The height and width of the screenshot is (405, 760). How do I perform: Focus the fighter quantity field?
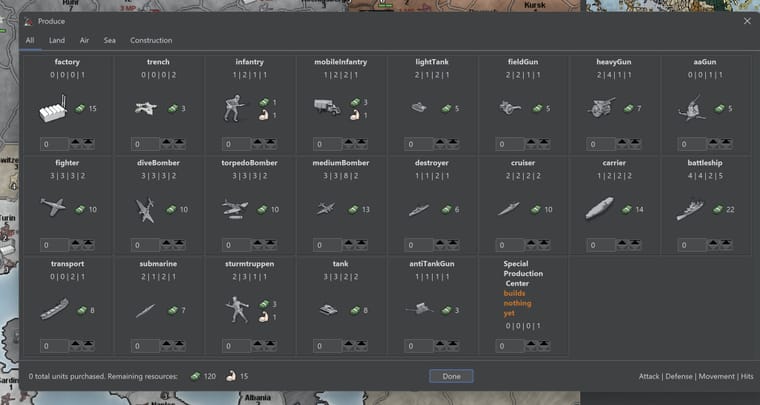[x=54, y=245]
